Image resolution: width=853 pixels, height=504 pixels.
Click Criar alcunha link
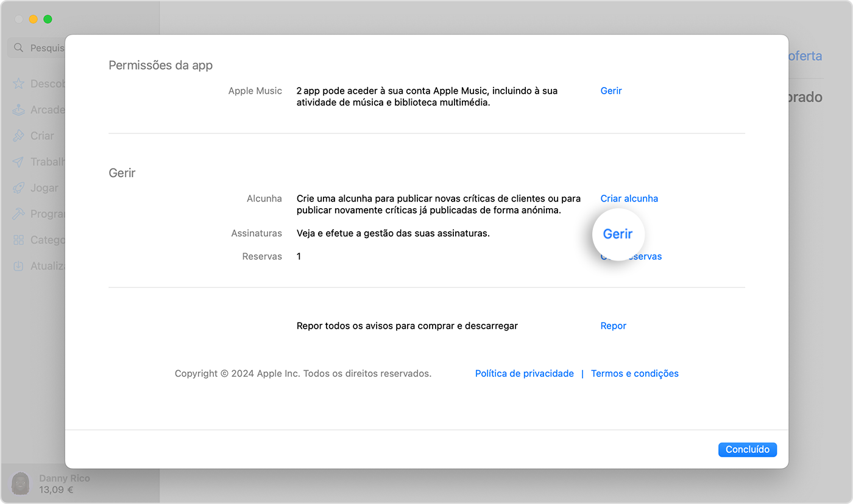click(629, 198)
